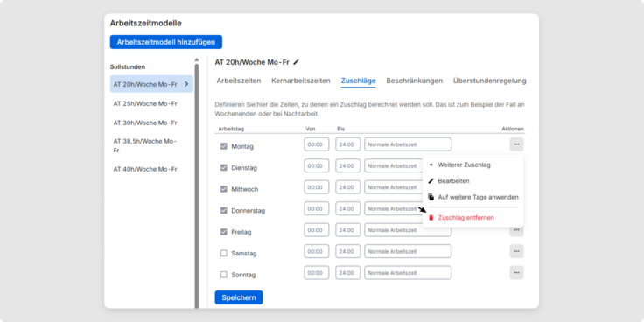
Task: Click the Von time field for Mittwoch
Action: tap(316, 187)
